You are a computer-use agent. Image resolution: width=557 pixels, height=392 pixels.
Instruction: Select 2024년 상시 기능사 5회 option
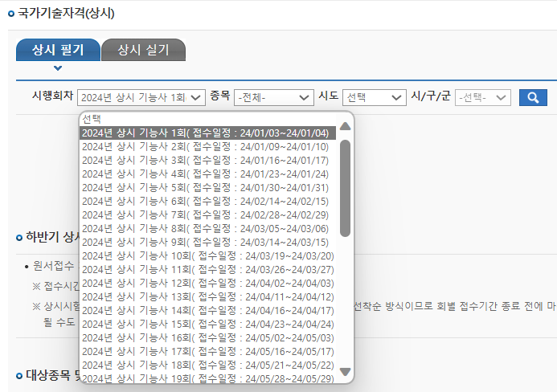208,187
